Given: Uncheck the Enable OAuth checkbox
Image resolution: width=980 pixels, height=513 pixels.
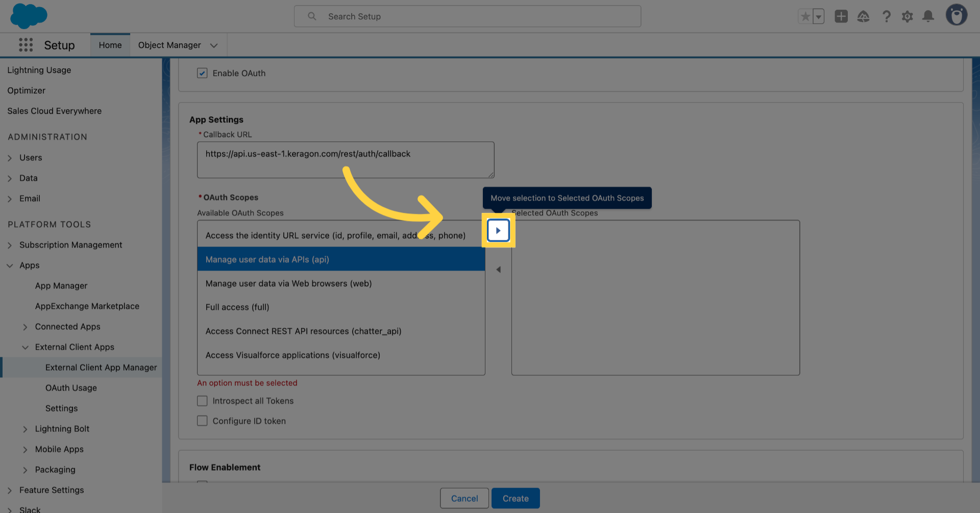Looking at the screenshot, I should 202,73.
